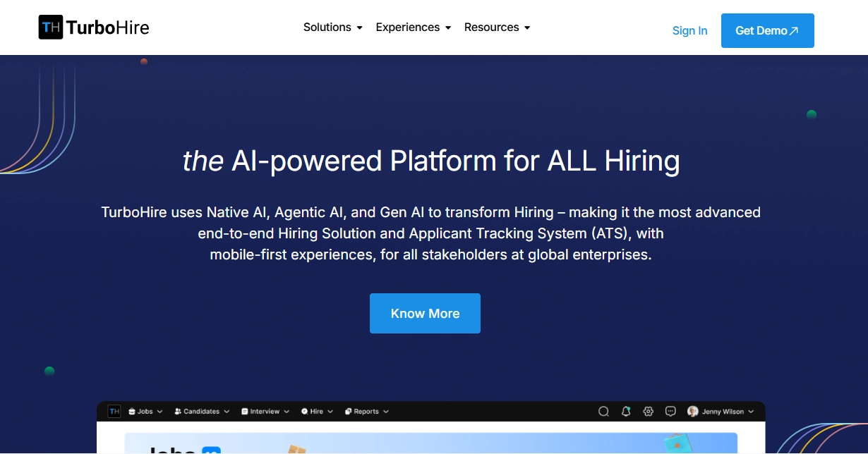Open the Resources dropdown
The image size is (868, 454).
498,27
